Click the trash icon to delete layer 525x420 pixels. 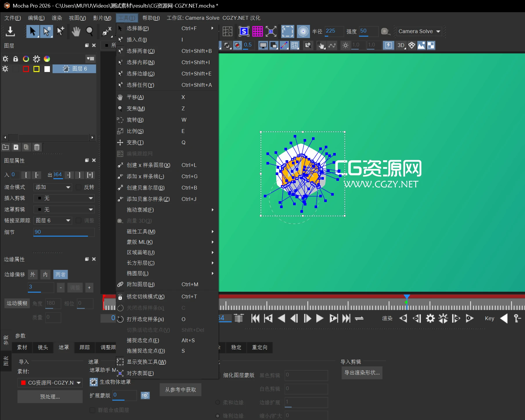(37, 147)
